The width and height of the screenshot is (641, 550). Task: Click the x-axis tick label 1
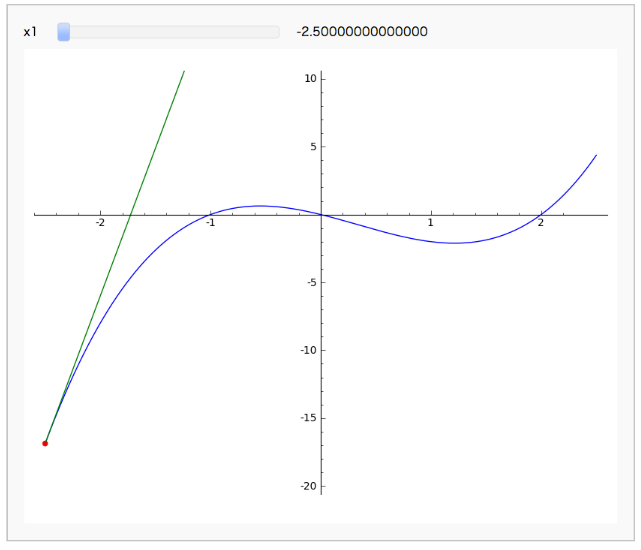431,223
